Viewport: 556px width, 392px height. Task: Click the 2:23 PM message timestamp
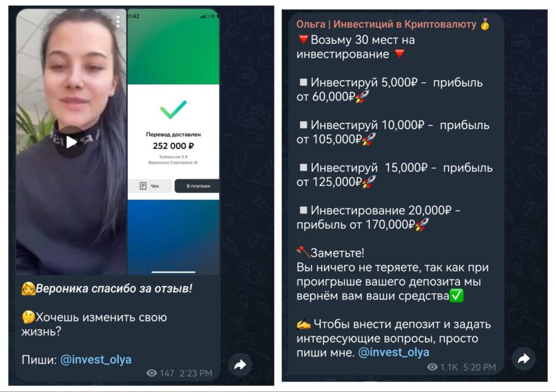(195, 373)
